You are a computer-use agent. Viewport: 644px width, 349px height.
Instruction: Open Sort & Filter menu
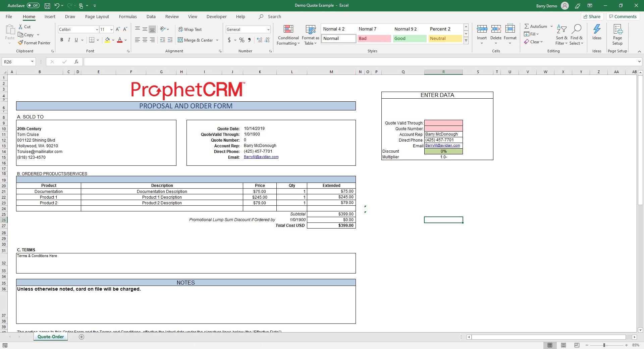pos(561,35)
